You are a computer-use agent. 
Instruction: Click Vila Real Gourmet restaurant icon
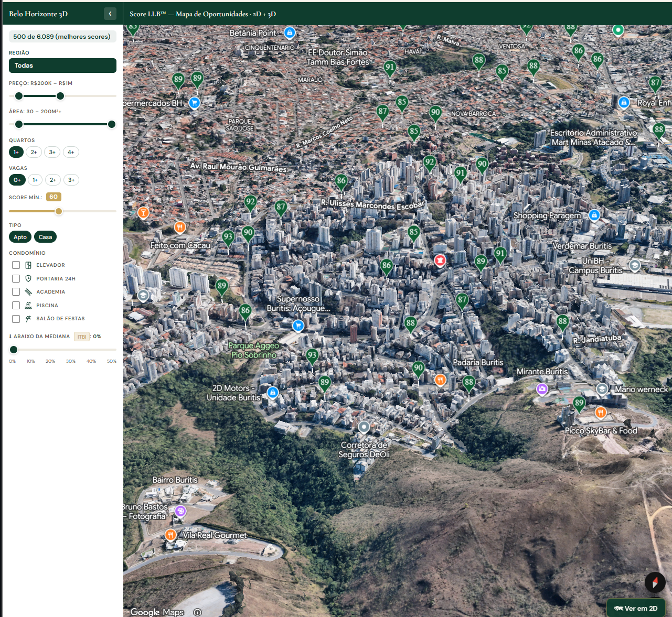170,535
